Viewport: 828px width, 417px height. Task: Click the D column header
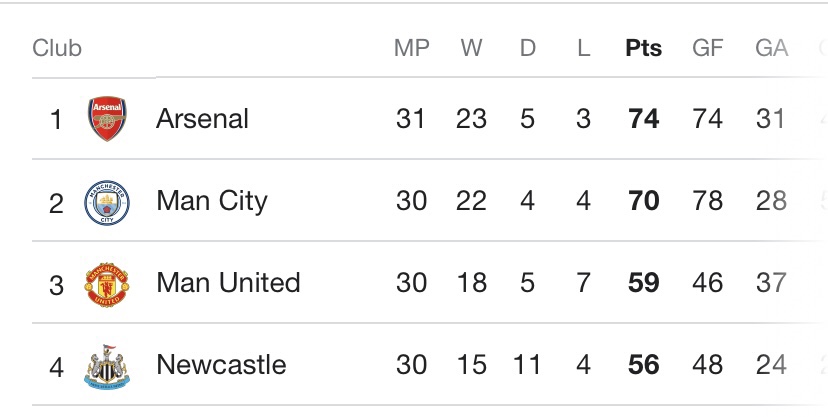(x=527, y=48)
